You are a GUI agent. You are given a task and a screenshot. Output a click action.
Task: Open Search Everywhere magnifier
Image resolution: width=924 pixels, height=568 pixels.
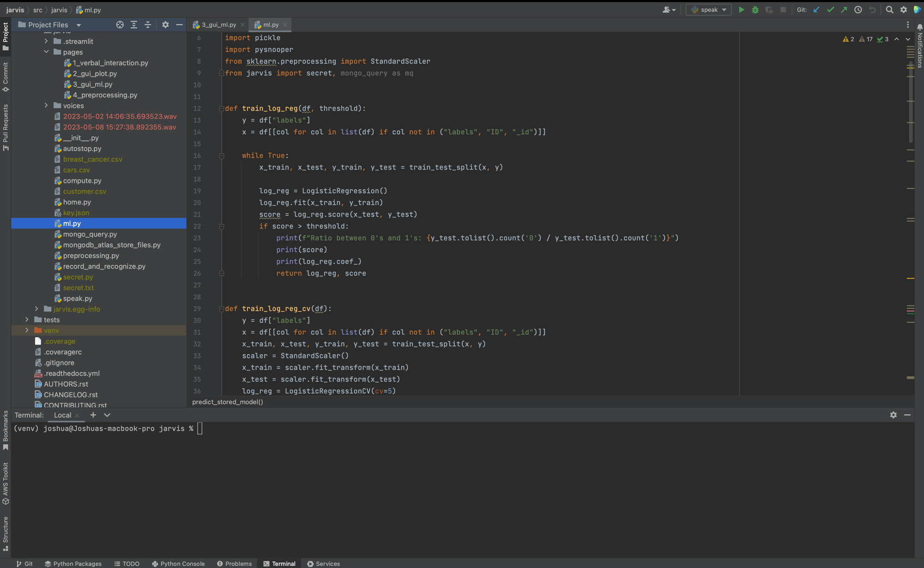pyautogui.click(x=889, y=10)
